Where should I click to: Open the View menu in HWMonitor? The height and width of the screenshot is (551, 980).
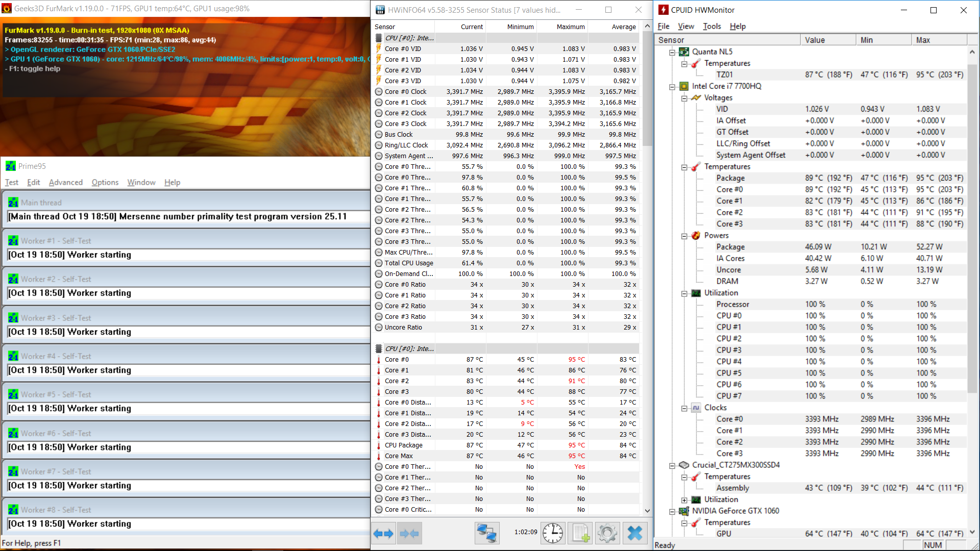point(686,26)
